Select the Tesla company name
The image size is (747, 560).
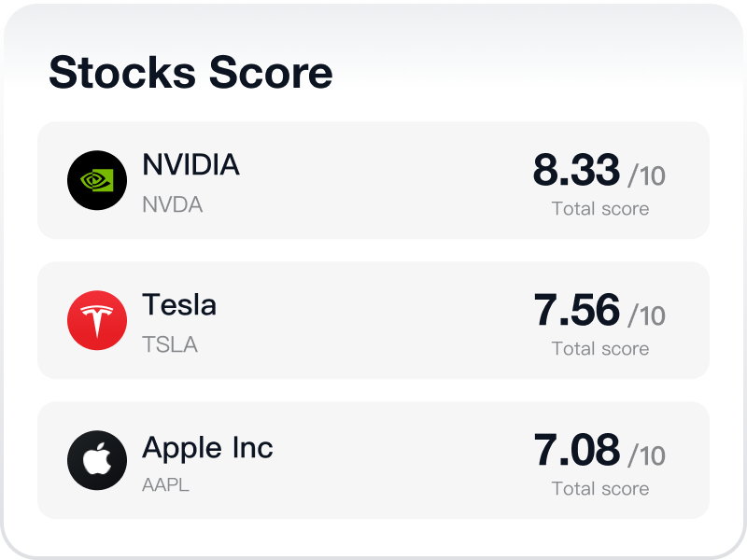tap(179, 305)
